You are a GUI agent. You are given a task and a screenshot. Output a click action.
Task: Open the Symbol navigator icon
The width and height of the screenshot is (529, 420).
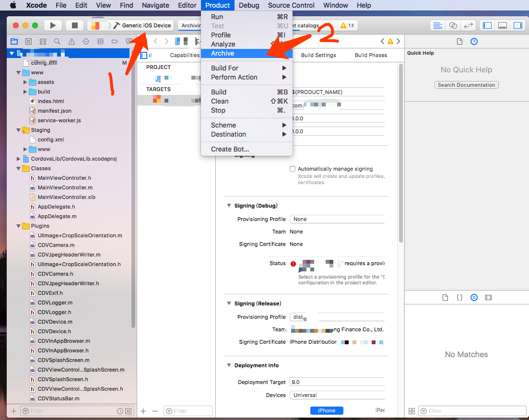tap(43, 42)
